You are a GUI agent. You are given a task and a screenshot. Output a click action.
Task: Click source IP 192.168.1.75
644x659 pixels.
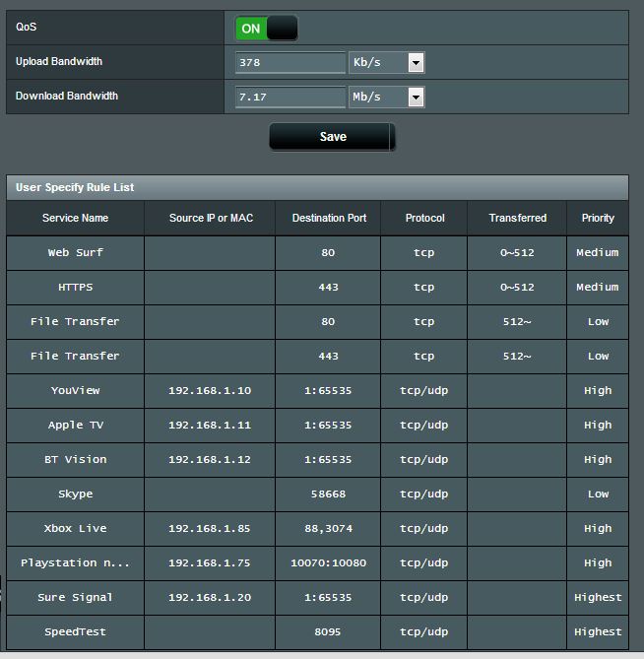click(210, 562)
